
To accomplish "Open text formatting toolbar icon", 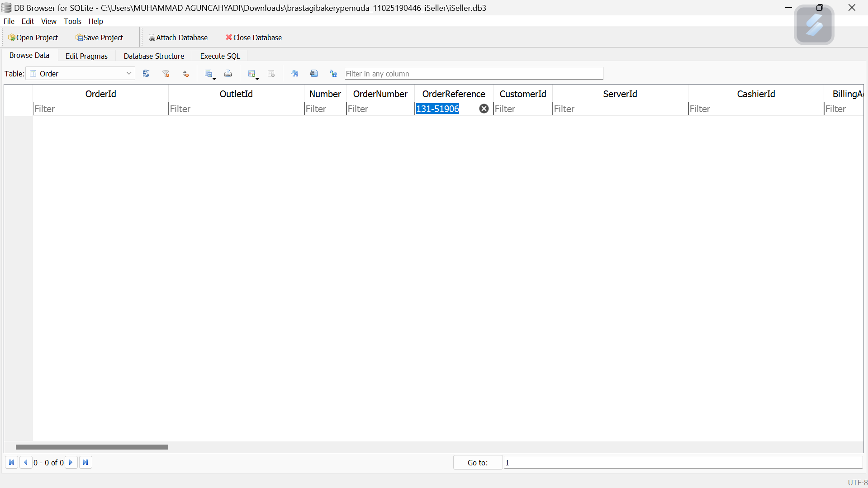I will 295,74.
